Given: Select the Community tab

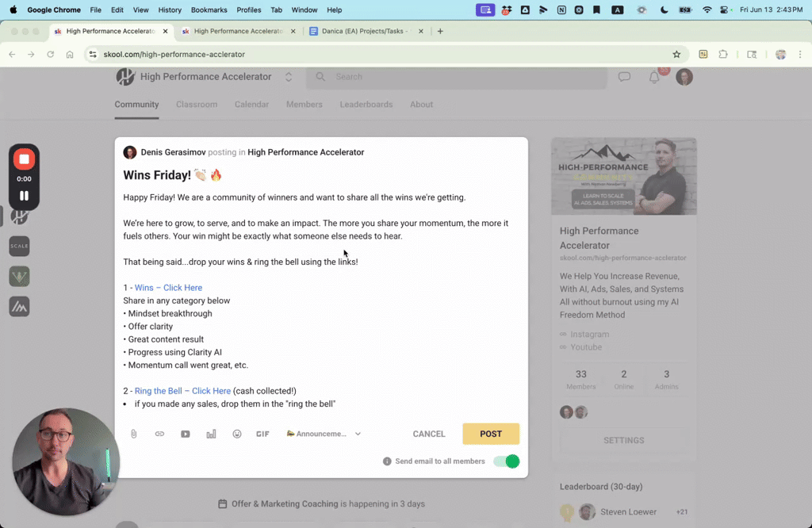Looking at the screenshot, I should (x=136, y=105).
